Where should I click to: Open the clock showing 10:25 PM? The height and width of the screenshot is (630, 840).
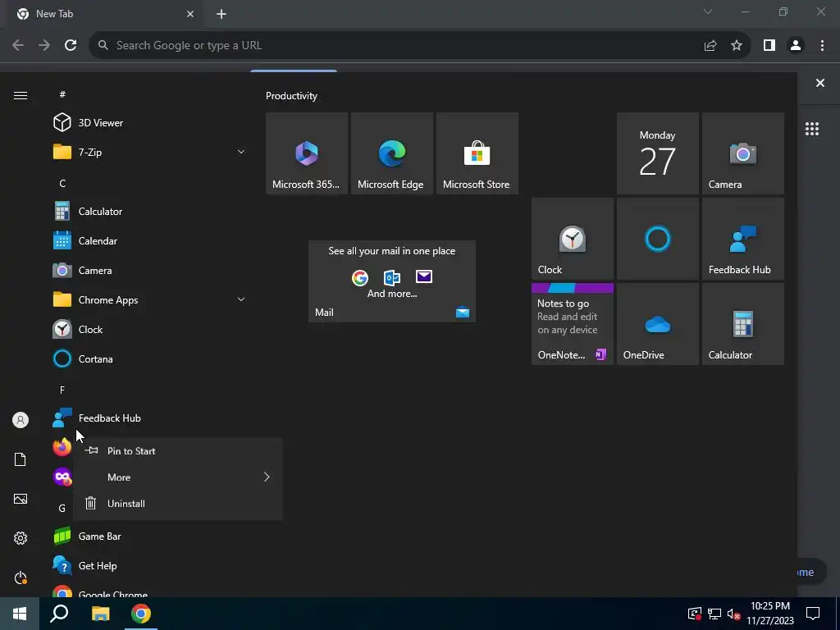pyautogui.click(x=770, y=614)
